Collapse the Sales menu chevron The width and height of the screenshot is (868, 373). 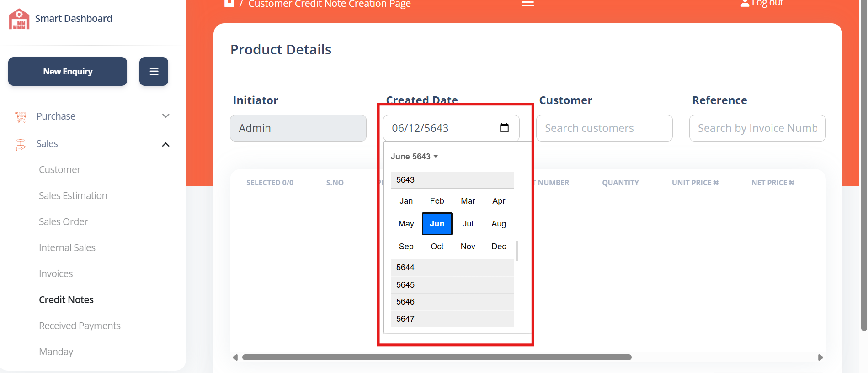166,144
